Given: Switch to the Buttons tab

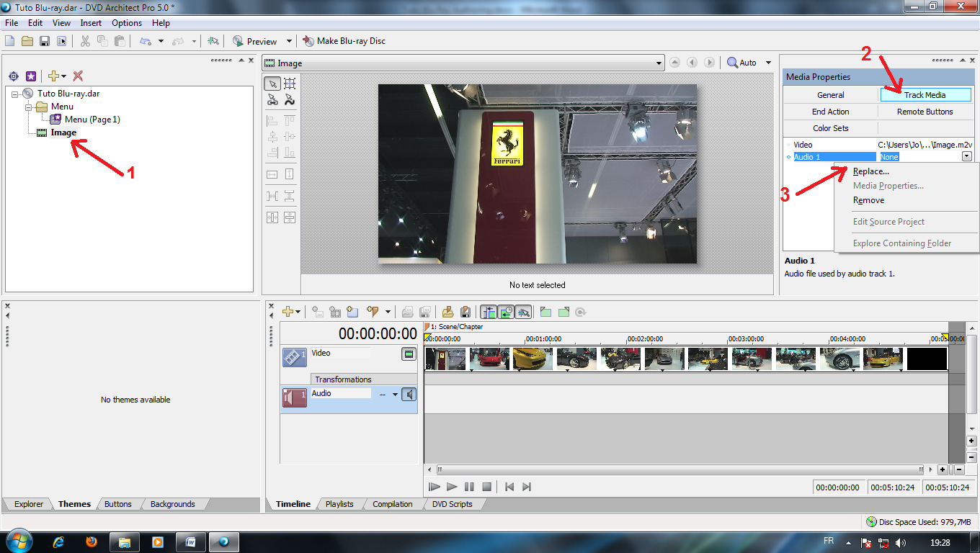Looking at the screenshot, I should [118, 504].
